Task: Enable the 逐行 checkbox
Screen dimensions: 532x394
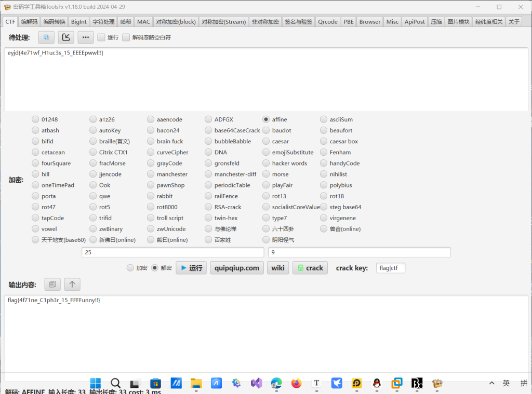Action: coord(101,37)
